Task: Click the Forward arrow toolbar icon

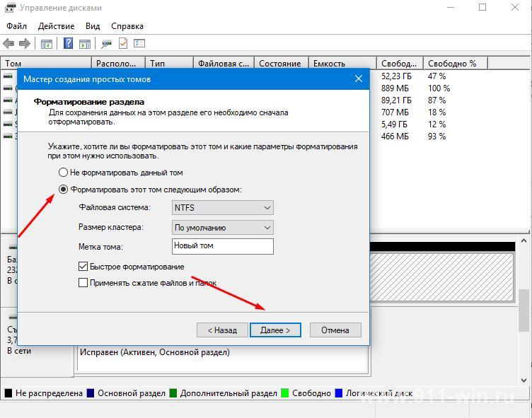Action: coord(25,43)
